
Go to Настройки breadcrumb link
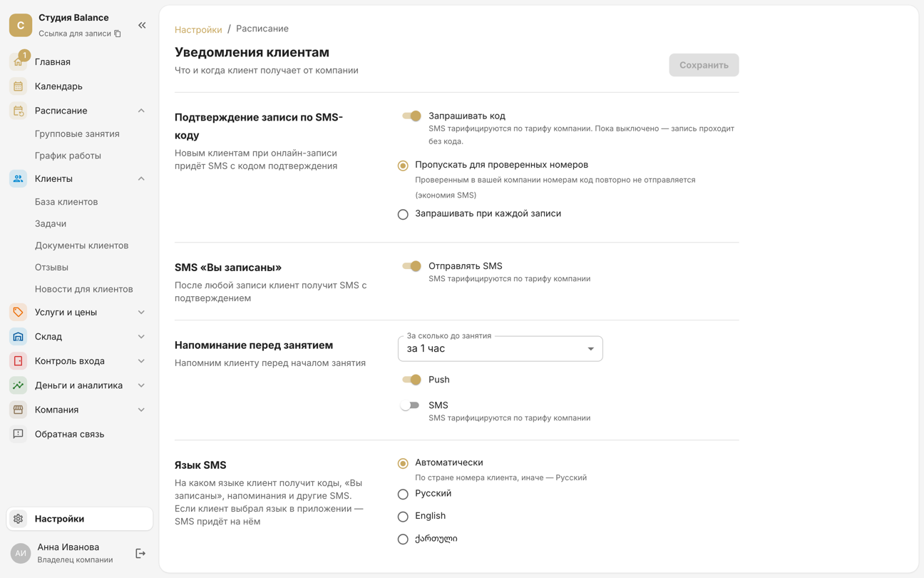point(198,29)
